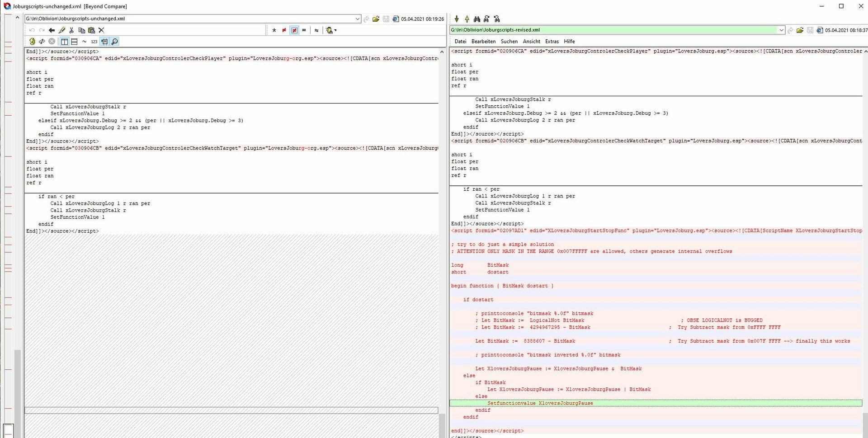Click the Redo arrow in left toolbar

42,30
